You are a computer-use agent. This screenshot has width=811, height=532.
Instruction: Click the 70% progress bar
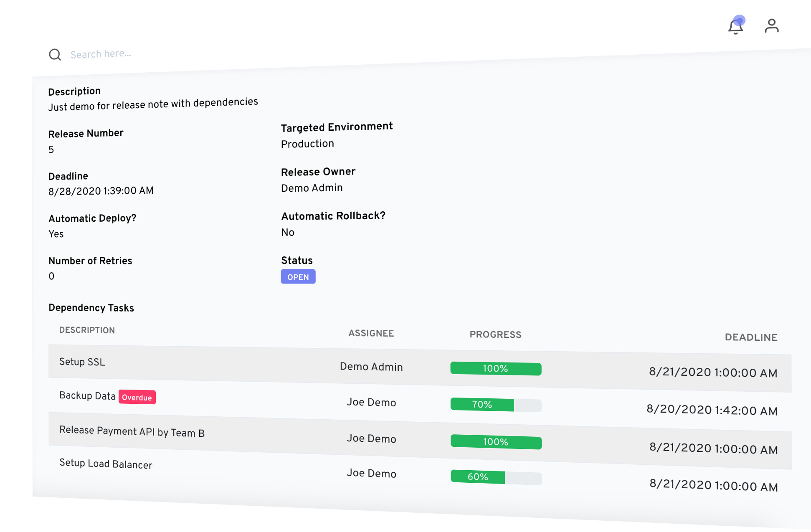coord(496,405)
